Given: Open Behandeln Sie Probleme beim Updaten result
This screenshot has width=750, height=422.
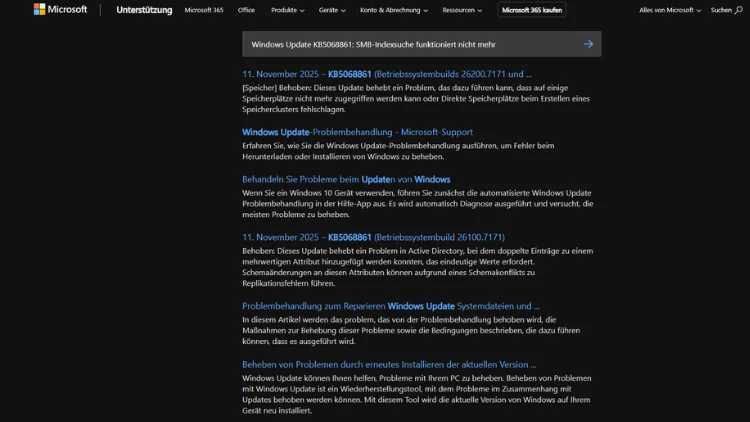Looking at the screenshot, I should pos(346,179).
